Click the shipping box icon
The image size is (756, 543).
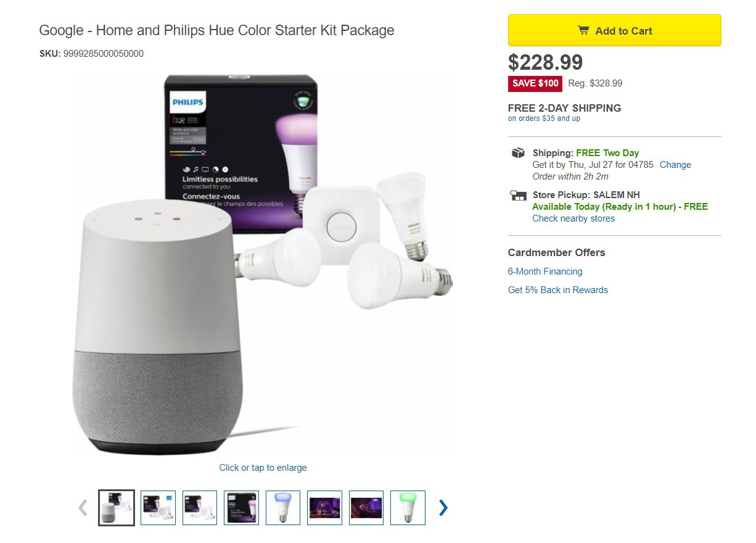point(518,153)
